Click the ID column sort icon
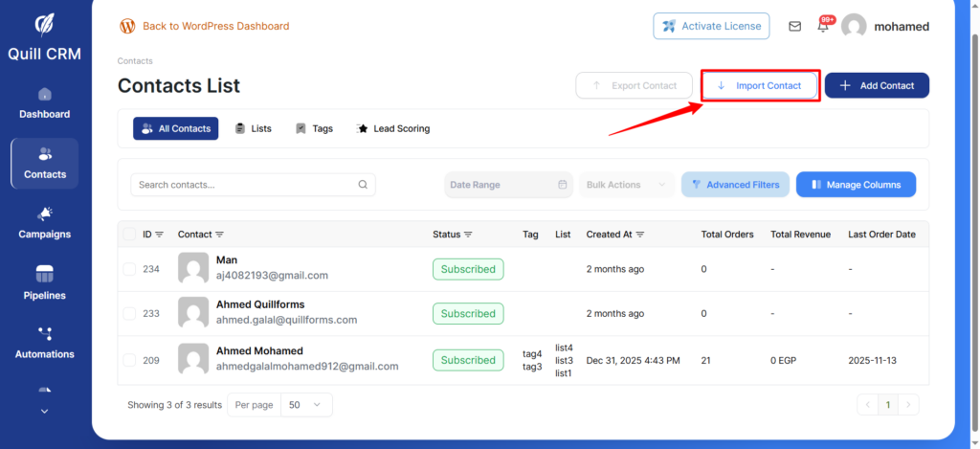Image resolution: width=980 pixels, height=449 pixels. [x=160, y=235]
